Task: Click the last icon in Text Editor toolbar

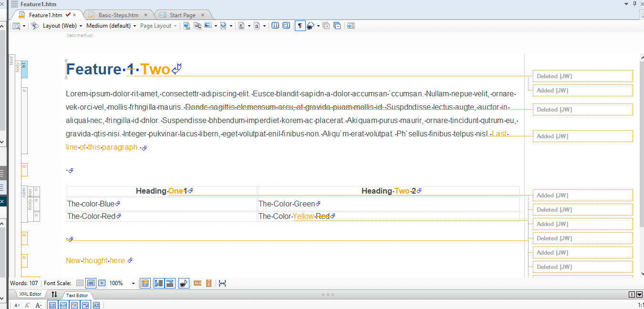Action: point(96,305)
